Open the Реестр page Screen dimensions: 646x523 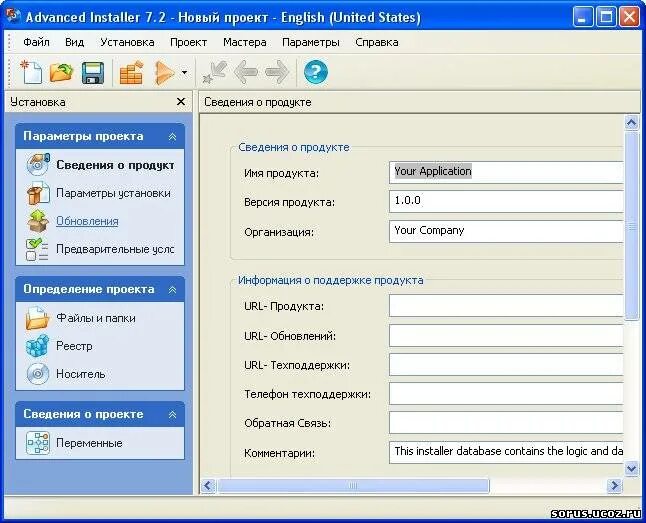pyautogui.click(x=74, y=346)
